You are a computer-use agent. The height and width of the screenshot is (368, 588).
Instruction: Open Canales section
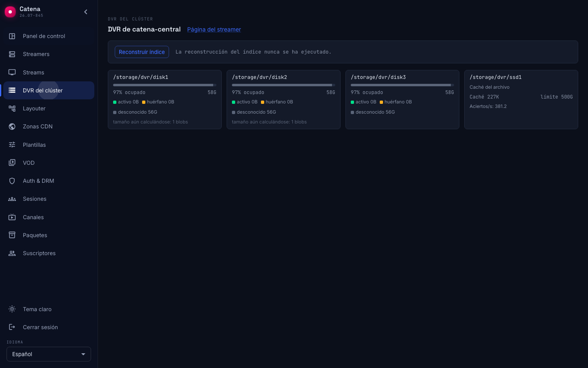click(49, 217)
